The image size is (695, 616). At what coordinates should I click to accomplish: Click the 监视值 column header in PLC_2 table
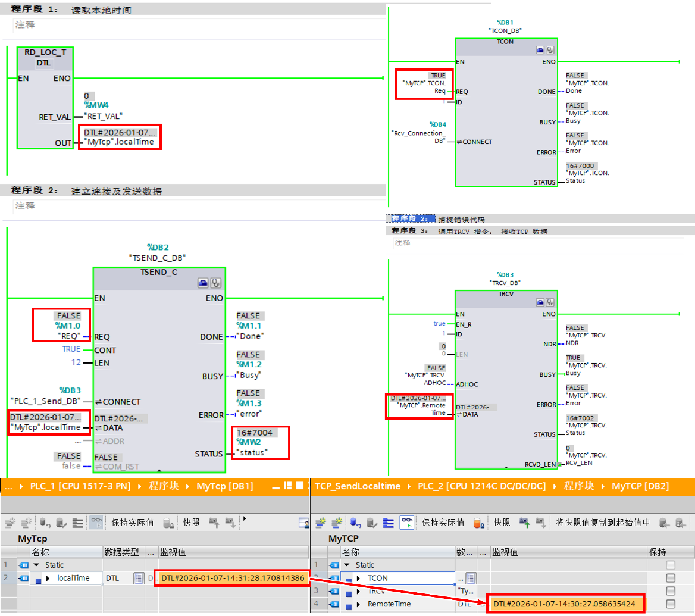click(x=505, y=552)
